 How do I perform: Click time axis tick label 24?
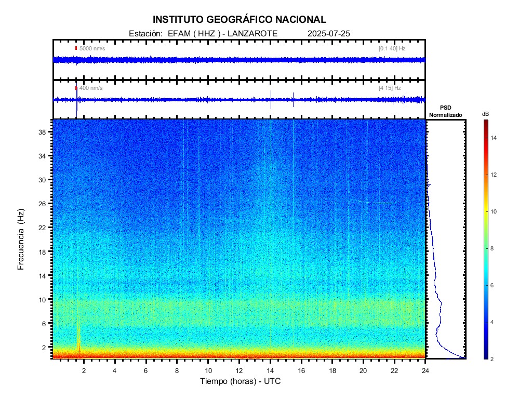tap(425, 370)
